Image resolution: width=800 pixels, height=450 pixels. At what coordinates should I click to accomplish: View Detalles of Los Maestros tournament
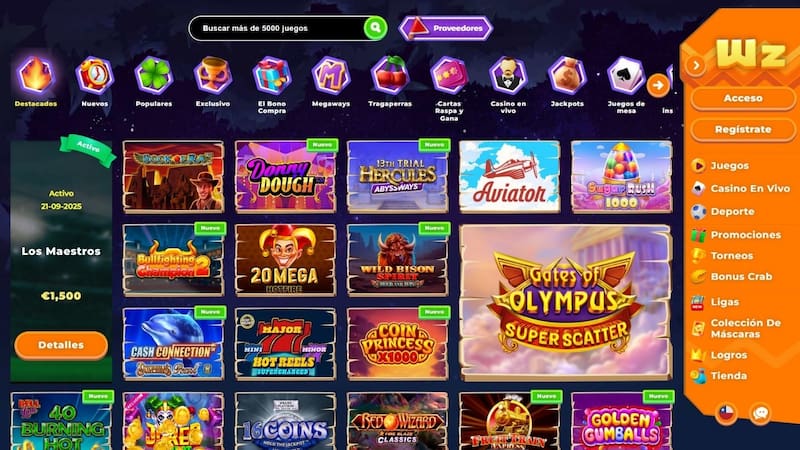(61, 345)
